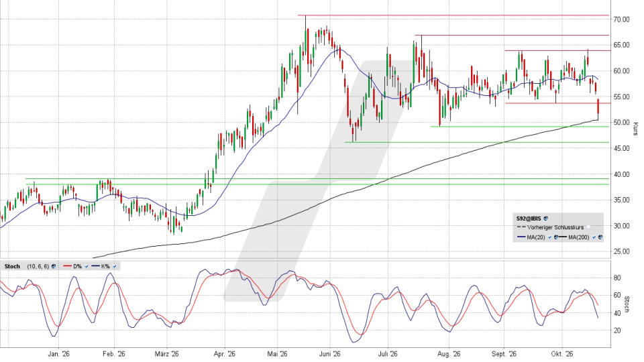Click the 55.00 price axis label
Viewport: 644px width, 362px height.
point(622,97)
